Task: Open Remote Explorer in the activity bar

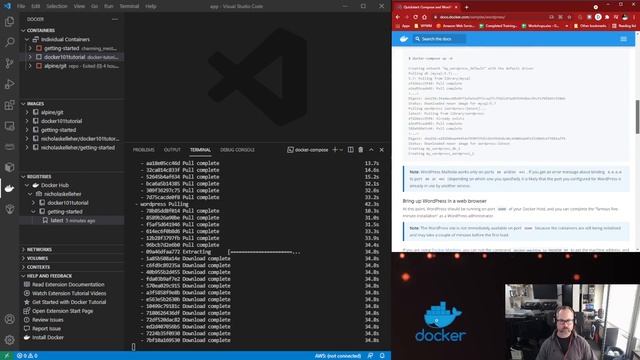Action: pos(9,126)
